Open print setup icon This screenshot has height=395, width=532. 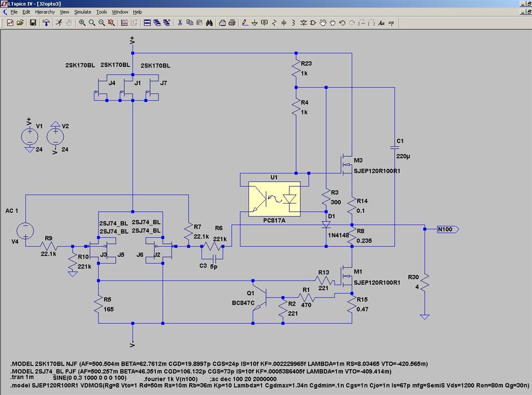(222, 23)
